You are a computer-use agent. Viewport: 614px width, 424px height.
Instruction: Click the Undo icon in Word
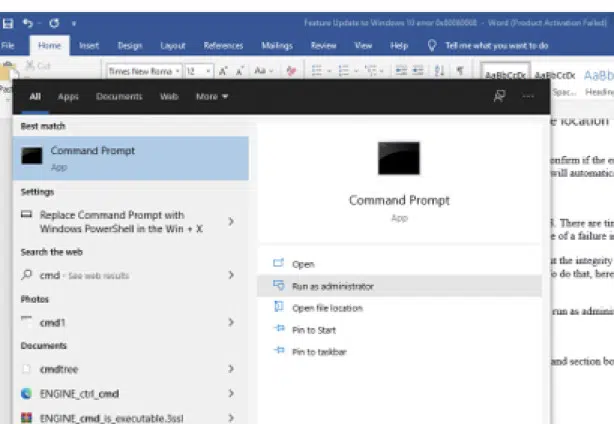click(28, 23)
